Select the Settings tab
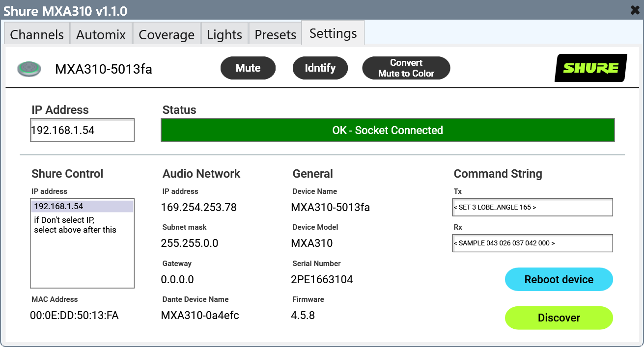Screen dimensions: 644x347 (333, 33)
